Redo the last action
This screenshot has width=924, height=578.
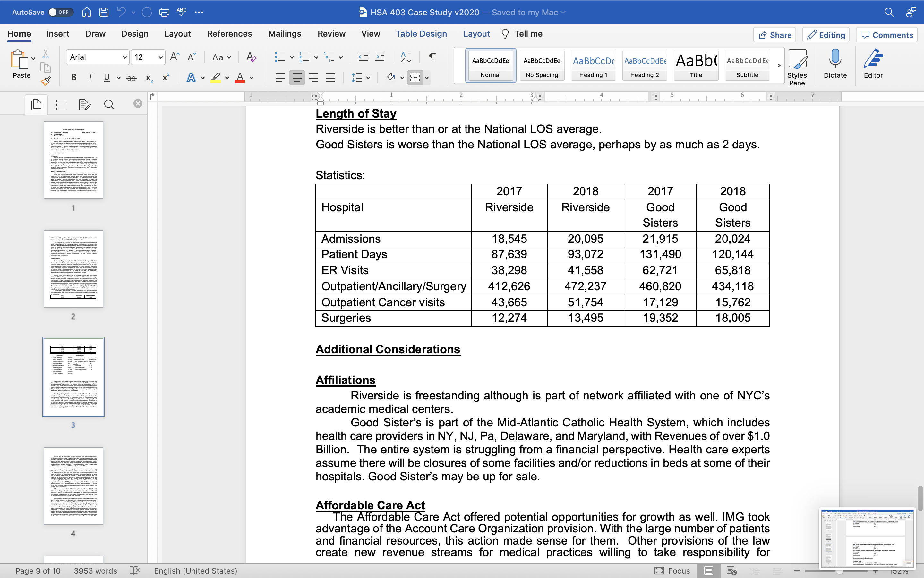pos(147,12)
